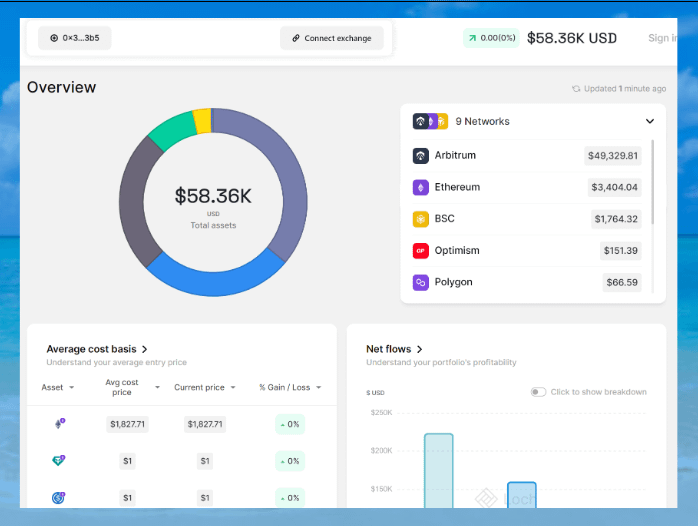Click the refresh icon beside Updated timestamp
698x526 pixels.
[576, 89]
